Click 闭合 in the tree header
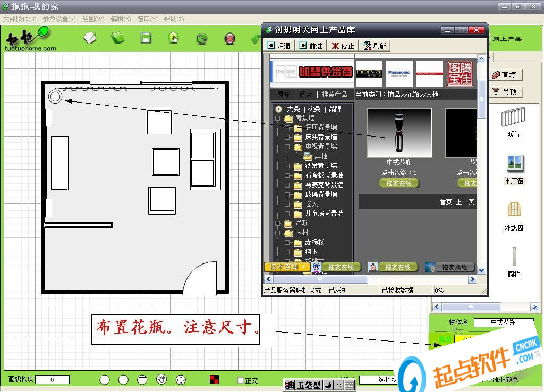This screenshot has height=392, width=544. tap(305, 95)
